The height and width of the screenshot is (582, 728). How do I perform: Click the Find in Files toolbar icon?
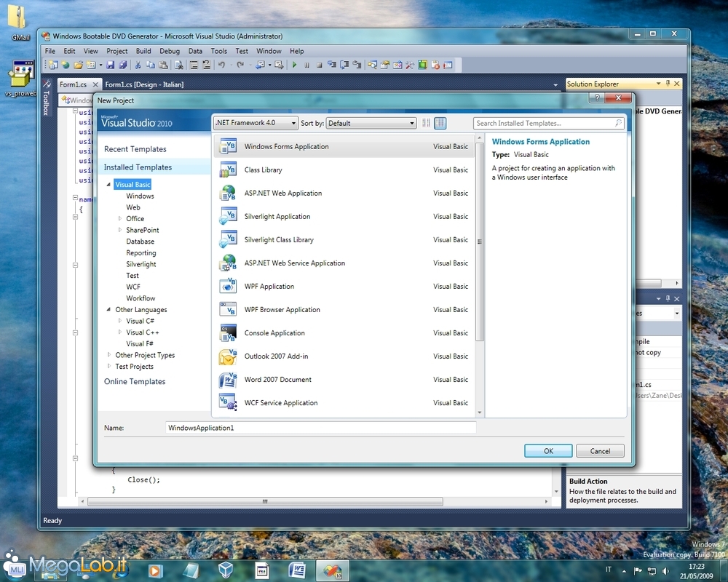[x=179, y=65]
